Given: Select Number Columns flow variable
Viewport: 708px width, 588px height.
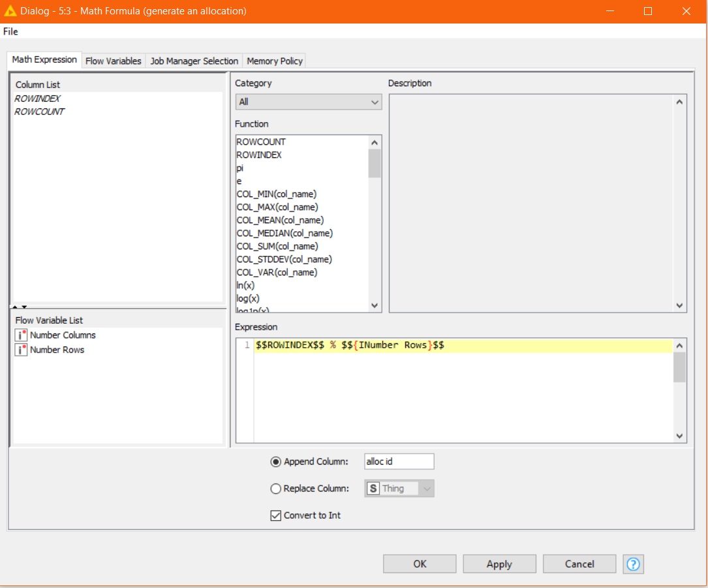Looking at the screenshot, I should point(63,335).
